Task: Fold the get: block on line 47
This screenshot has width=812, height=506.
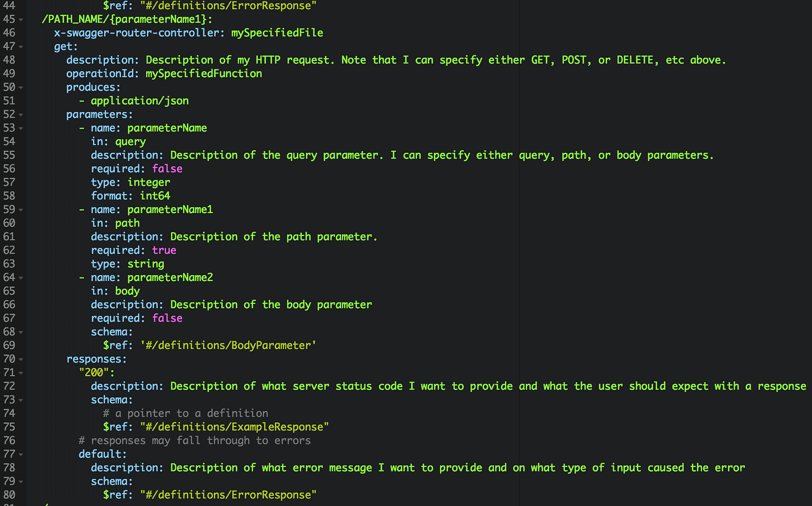Action: click(x=21, y=47)
